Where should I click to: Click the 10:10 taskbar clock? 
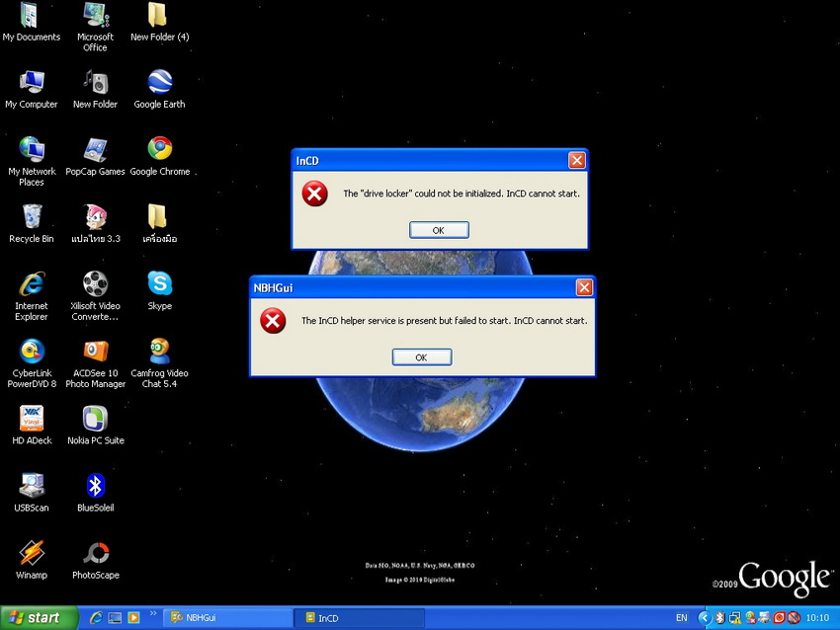pyautogui.click(x=817, y=618)
